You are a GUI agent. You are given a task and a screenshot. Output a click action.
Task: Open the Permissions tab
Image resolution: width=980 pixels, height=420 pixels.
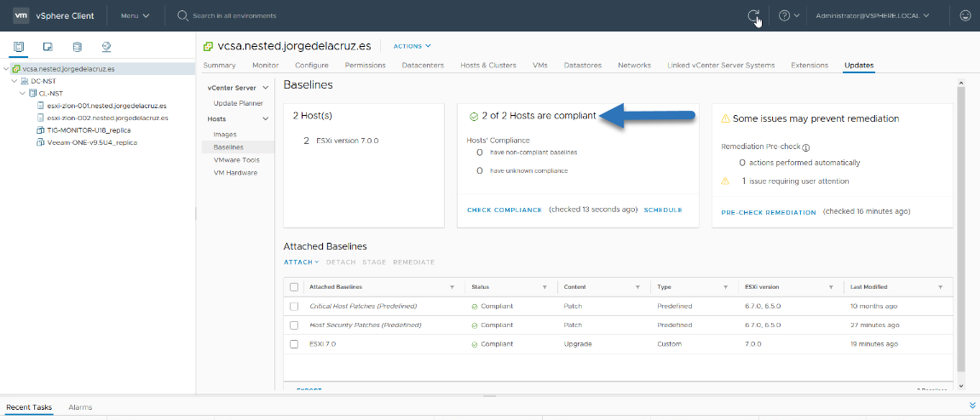(365, 65)
